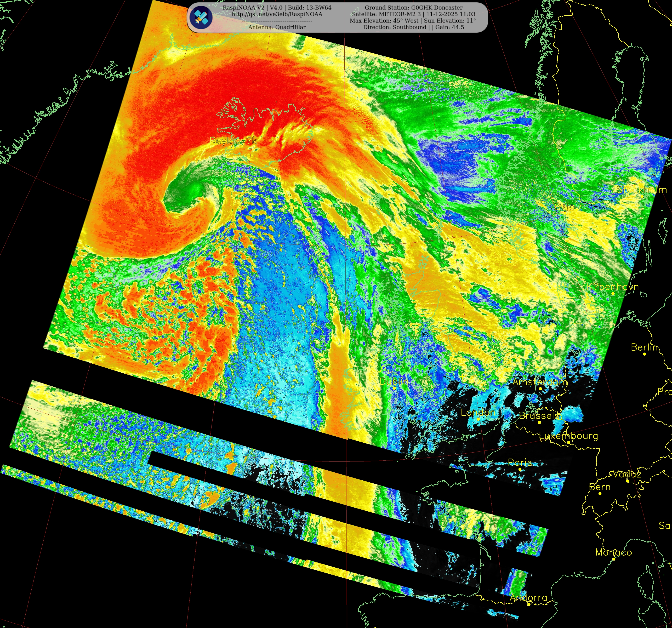The height and width of the screenshot is (628, 672).
Task: Click the Oslo city dot marker
Action: pos(565,213)
